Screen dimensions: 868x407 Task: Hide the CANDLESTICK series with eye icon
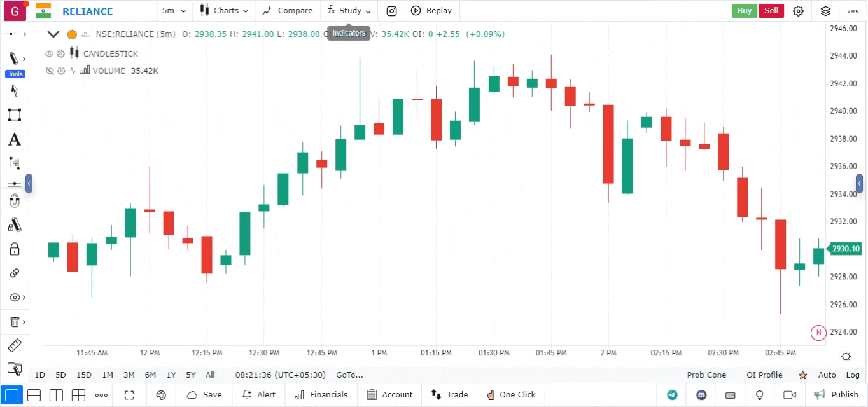coord(50,54)
